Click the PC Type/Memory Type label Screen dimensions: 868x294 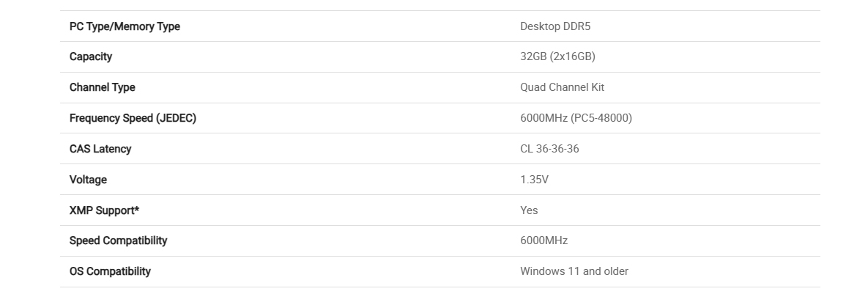coord(125,26)
